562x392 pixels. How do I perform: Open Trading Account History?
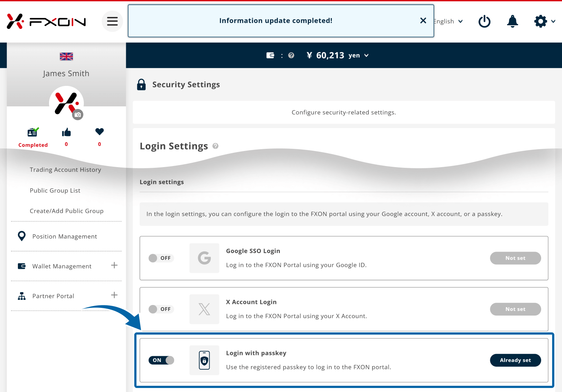(x=65, y=170)
